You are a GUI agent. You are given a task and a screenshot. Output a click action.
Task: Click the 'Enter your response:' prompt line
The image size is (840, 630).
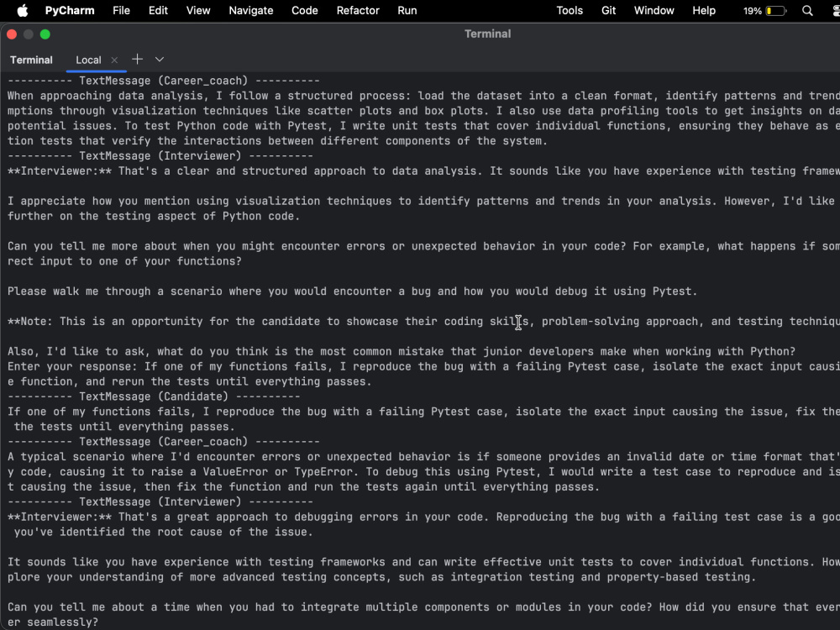[x=423, y=366]
